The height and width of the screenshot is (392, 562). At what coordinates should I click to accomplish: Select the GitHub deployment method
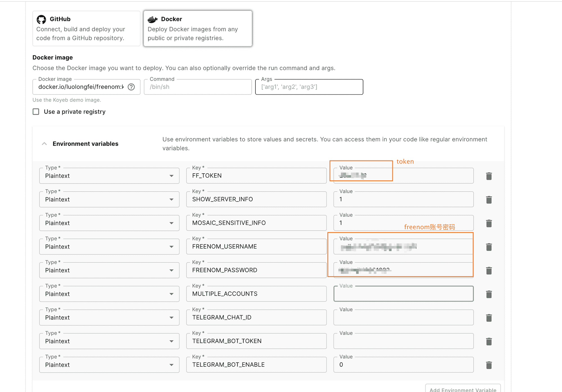pyautogui.click(x=86, y=28)
